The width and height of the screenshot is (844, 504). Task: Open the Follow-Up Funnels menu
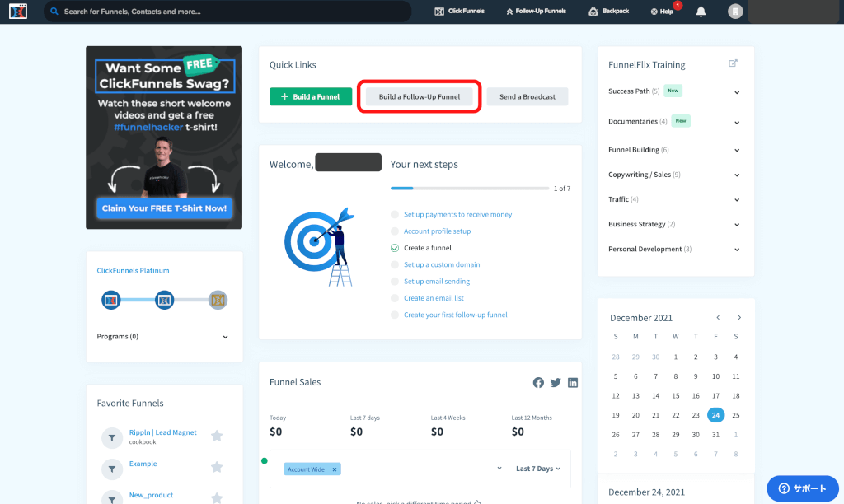pos(536,12)
